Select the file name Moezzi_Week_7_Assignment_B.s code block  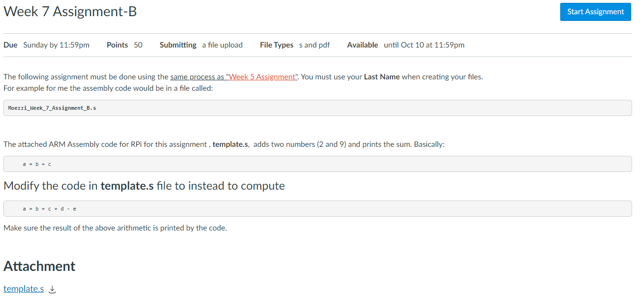click(317, 108)
